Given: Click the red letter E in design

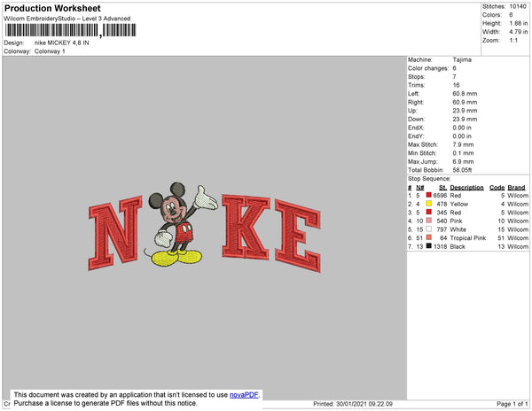Looking at the screenshot, I should 298,236.
